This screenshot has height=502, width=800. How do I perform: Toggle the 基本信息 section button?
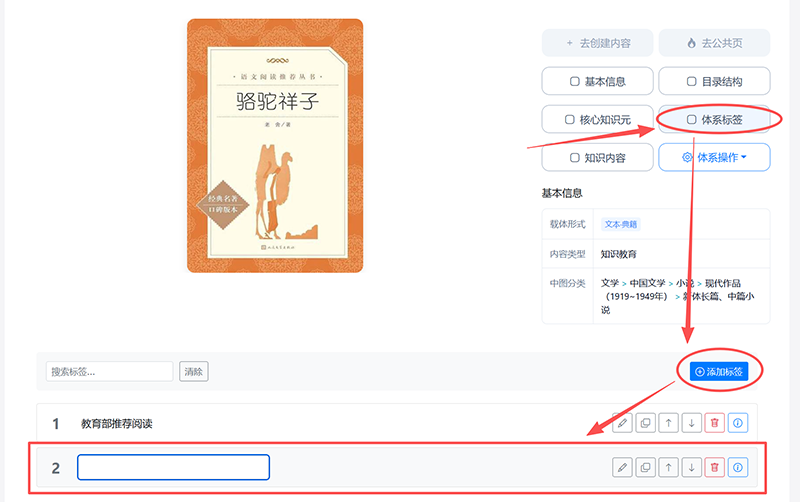tap(597, 81)
